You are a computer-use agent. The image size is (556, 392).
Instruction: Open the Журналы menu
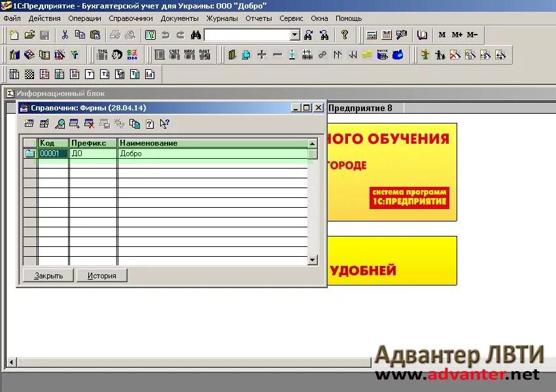222,18
